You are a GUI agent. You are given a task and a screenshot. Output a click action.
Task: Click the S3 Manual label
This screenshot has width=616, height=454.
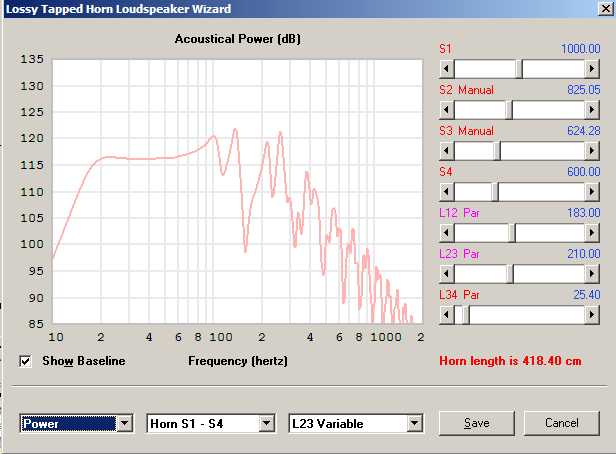466,131
